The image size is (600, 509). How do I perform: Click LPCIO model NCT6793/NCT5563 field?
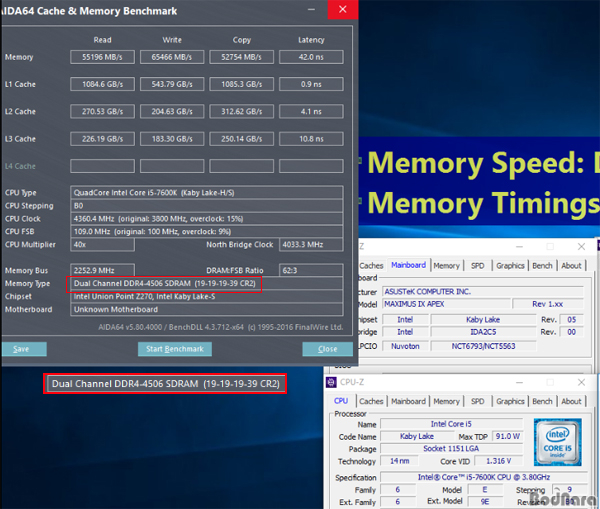tap(483, 346)
